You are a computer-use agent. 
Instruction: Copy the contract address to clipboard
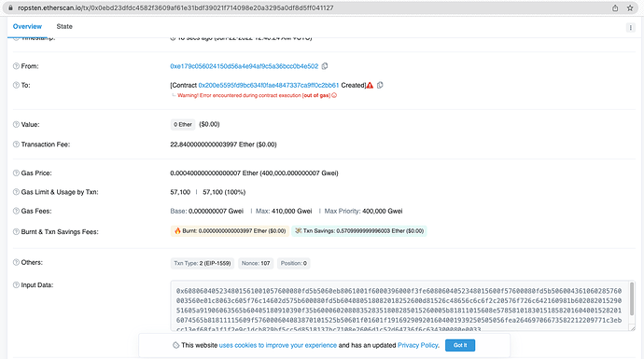point(380,86)
